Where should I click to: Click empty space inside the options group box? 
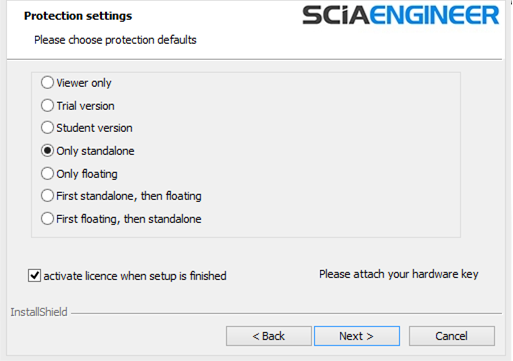(x=330, y=153)
